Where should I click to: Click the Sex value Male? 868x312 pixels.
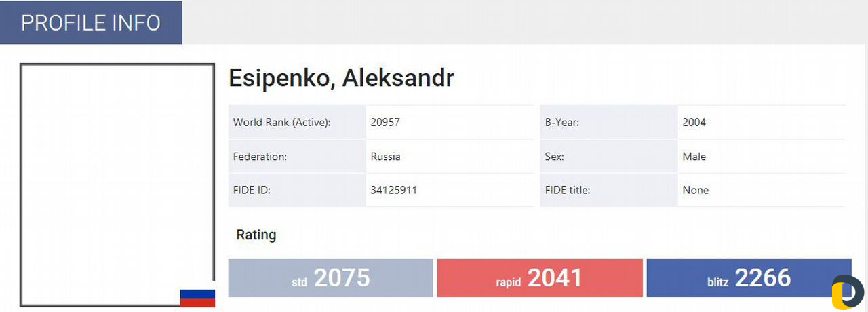[694, 157]
